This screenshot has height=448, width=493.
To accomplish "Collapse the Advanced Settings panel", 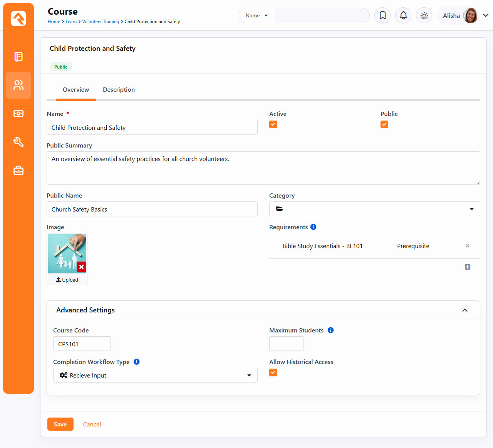I will coord(464,310).
